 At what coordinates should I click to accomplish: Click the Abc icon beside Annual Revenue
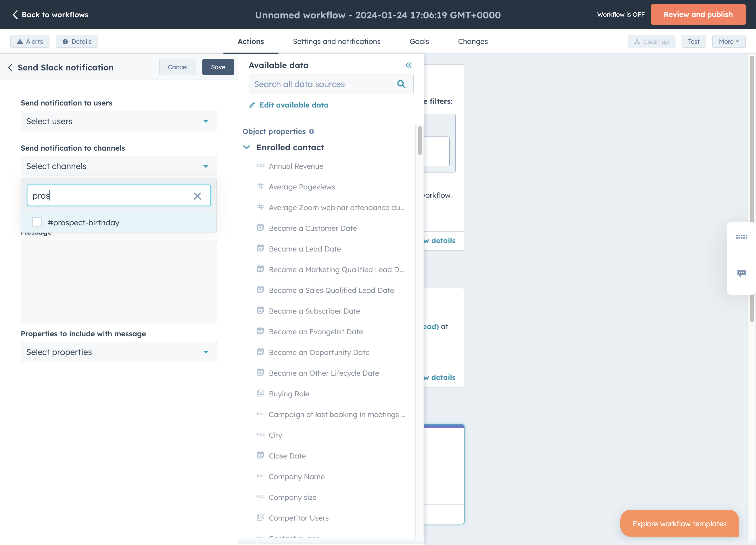pyautogui.click(x=260, y=166)
